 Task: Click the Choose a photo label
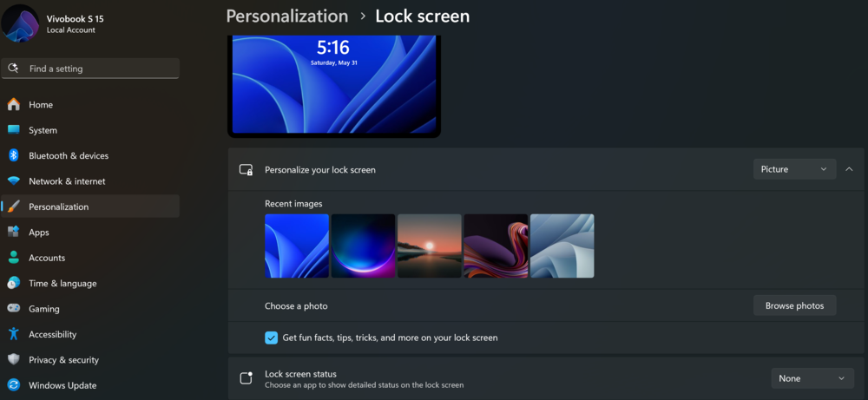point(296,306)
